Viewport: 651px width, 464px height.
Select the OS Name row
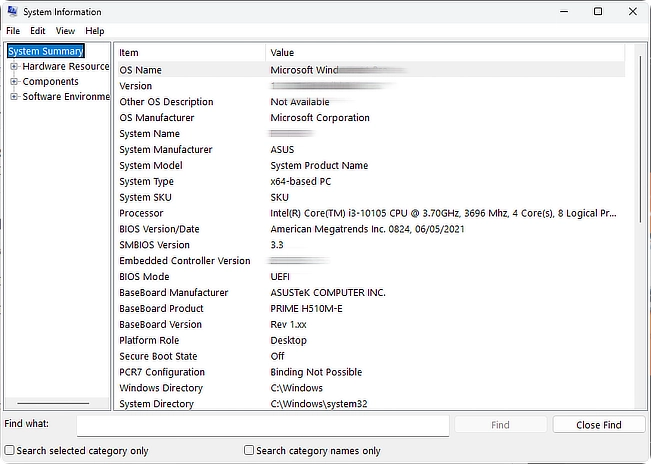click(x=371, y=70)
